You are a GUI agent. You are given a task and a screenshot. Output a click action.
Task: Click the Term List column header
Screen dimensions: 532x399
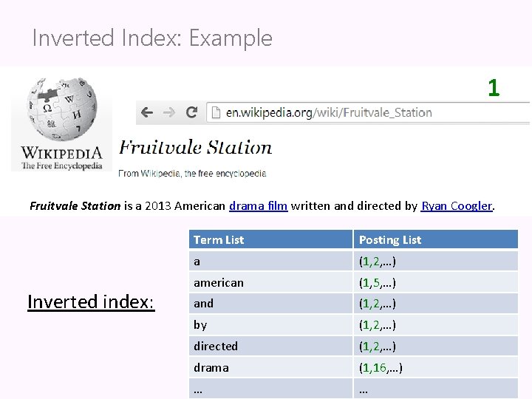tap(270, 239)
